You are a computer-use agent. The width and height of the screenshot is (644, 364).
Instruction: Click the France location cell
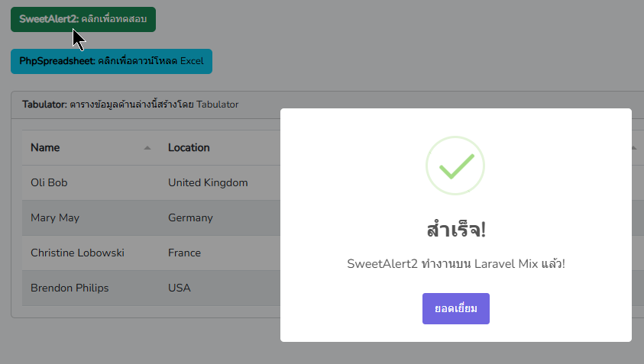(184, 253)
